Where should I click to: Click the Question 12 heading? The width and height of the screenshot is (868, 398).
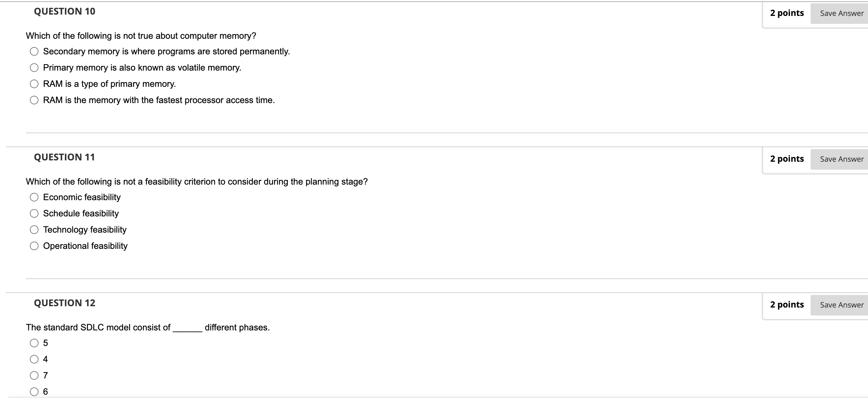(65, 303)
